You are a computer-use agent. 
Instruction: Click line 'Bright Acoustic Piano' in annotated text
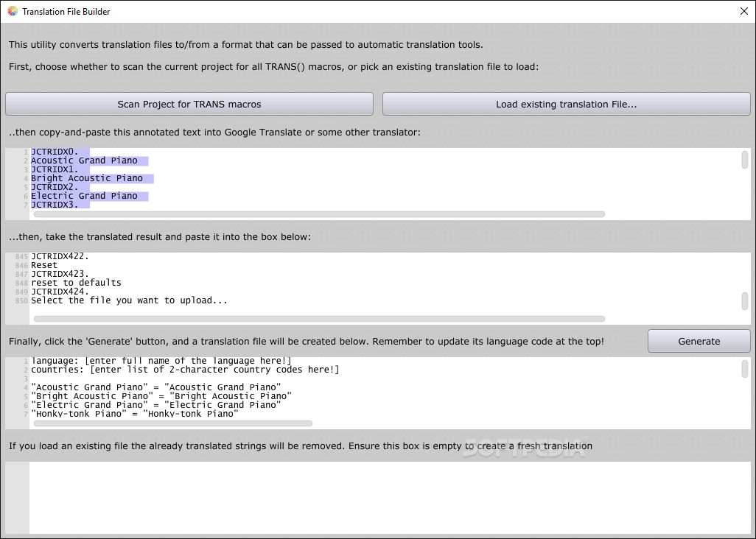[x=87, y=178]
